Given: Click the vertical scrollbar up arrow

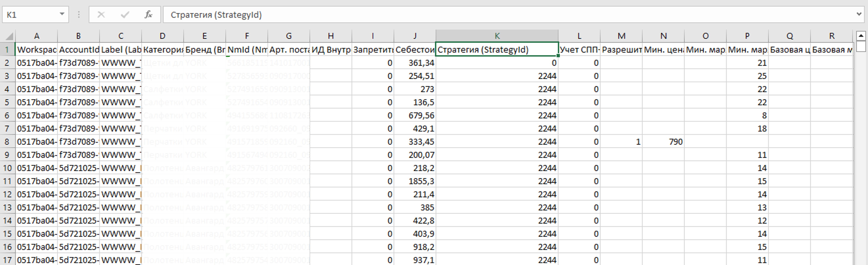Looking at the screenshot, I should click(x=861, y=35).
